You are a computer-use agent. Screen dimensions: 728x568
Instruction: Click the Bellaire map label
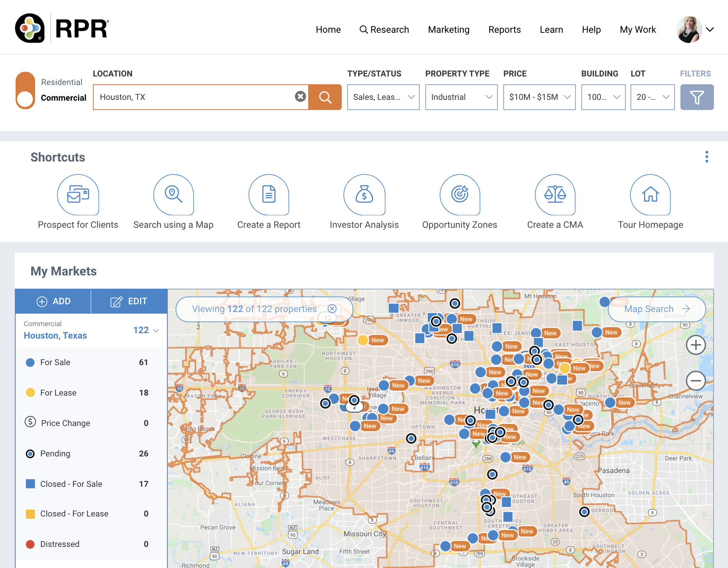click(x=424, y=458)
